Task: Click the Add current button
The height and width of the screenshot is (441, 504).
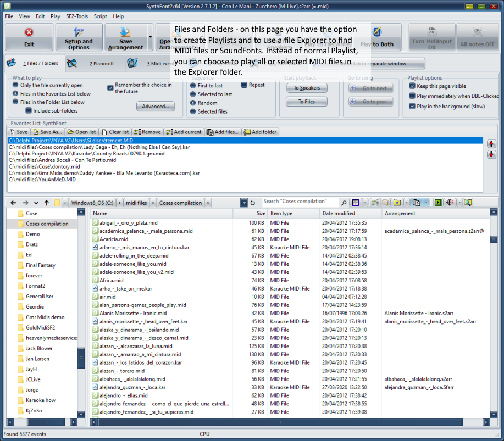Action: (184, 132)
